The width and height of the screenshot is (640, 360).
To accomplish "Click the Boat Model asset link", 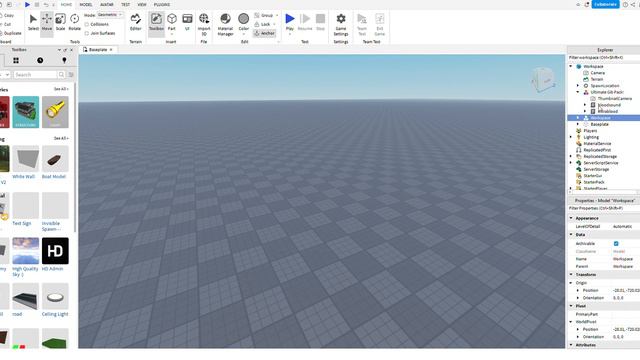I will click(x=54, y=177).
